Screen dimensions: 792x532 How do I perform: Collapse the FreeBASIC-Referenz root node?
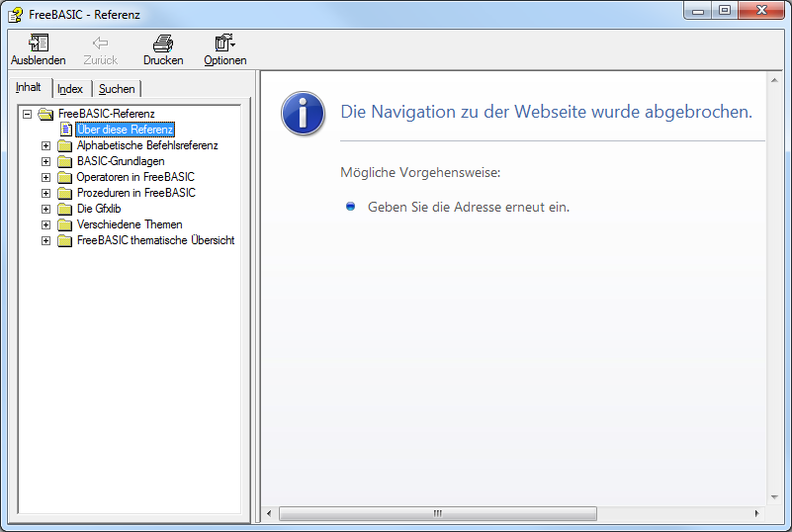click(x=28, y=114)
